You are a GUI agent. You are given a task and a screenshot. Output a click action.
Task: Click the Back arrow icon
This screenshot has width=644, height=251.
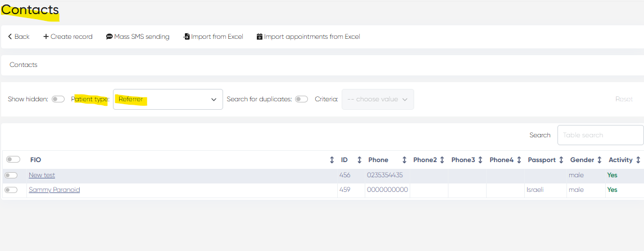pyautogui.click(x=10, y=37)
